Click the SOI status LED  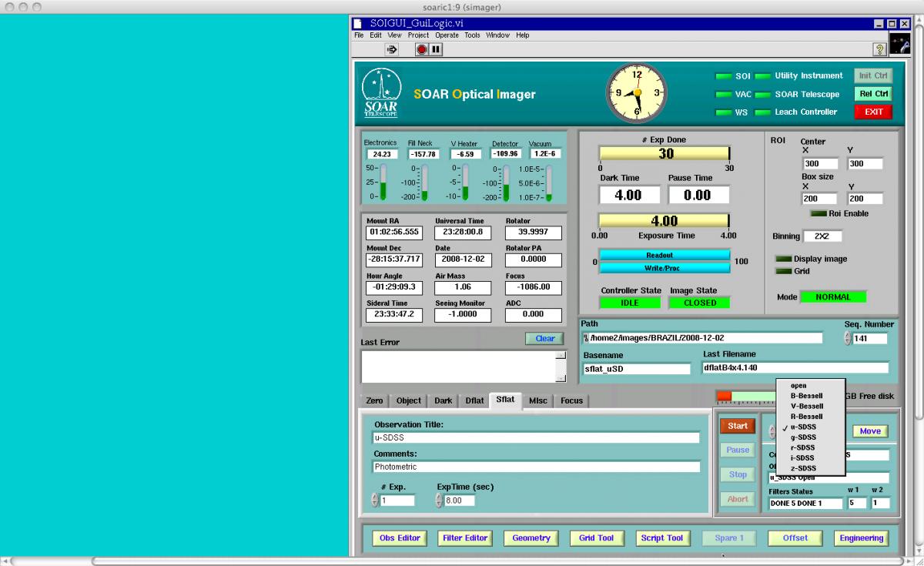click(x=723, y=76)
